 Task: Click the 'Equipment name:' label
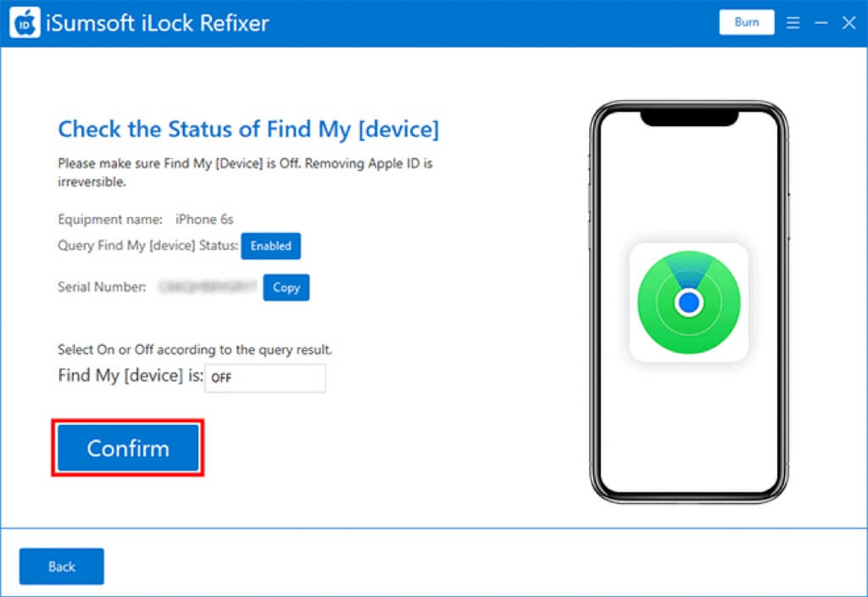(110, 220)
